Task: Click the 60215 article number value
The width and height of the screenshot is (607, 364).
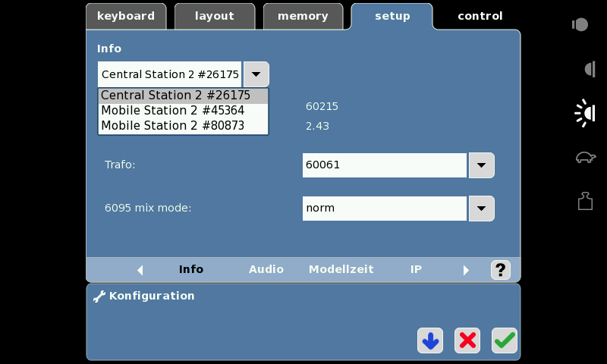Action: (x=322, y=107)
